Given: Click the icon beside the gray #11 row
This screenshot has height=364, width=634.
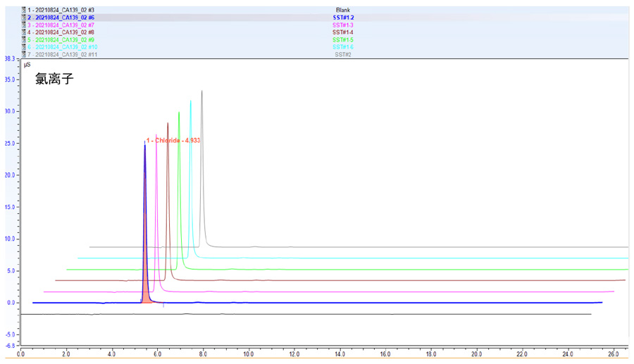Looking at the screenshot, I should (23, 54).
